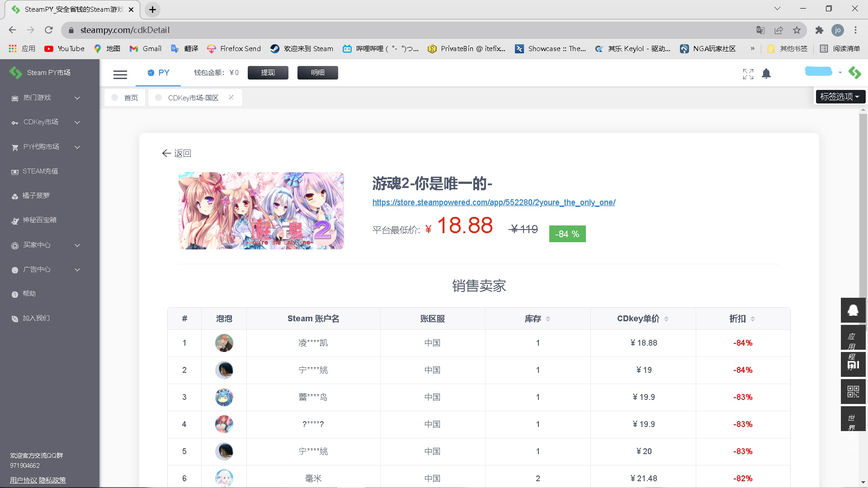Click the Steam PY市场 logo
Viewport: 868px width, 488px height.
coord(41,73)
